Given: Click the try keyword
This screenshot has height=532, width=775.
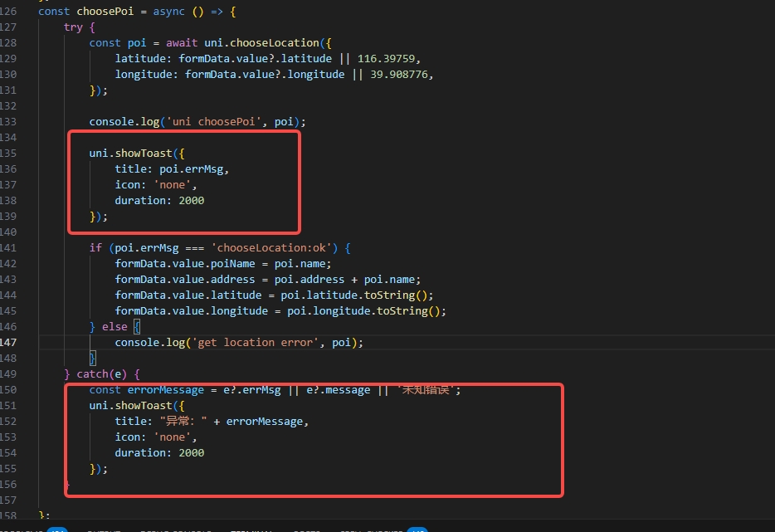Looking at the screenshot, I should pyautogui.click(x=73, y=27).
